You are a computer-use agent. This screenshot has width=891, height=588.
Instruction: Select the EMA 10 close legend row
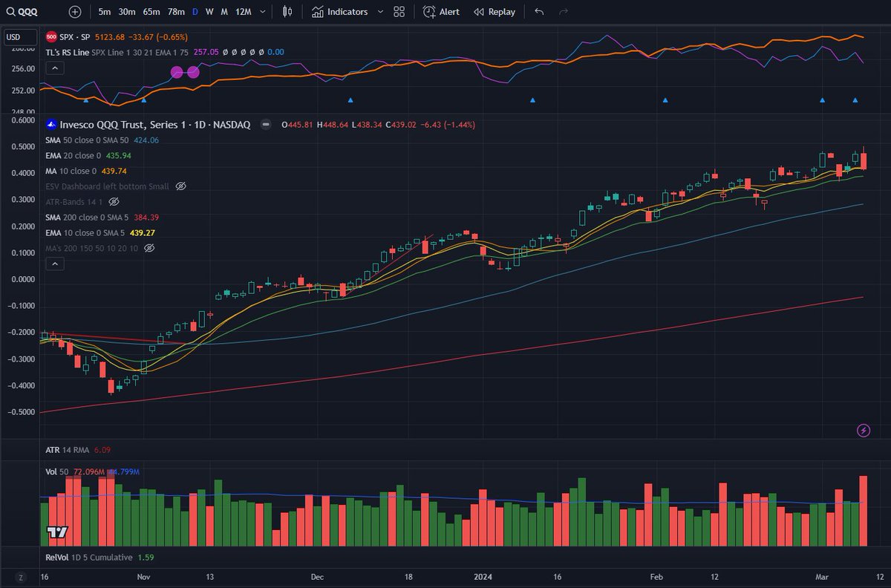(100, 232)
